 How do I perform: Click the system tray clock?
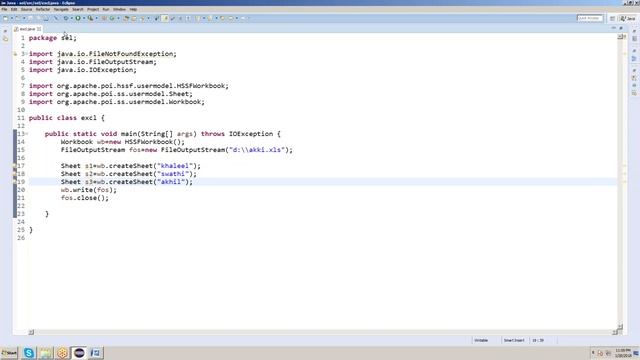[622, 353]
